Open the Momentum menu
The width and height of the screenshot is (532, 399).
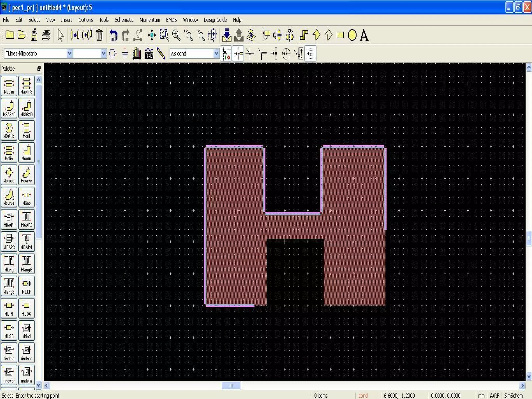[x=150, y=20]
